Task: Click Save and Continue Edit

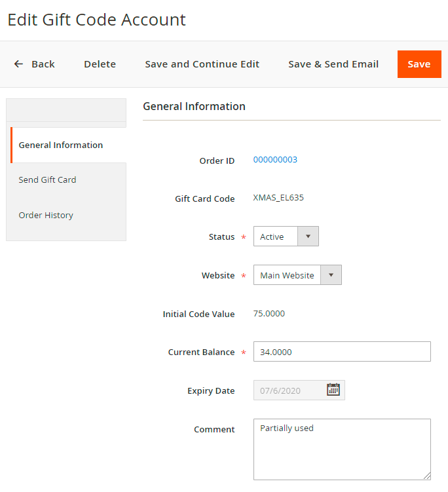Action: (x=202, y=64)
